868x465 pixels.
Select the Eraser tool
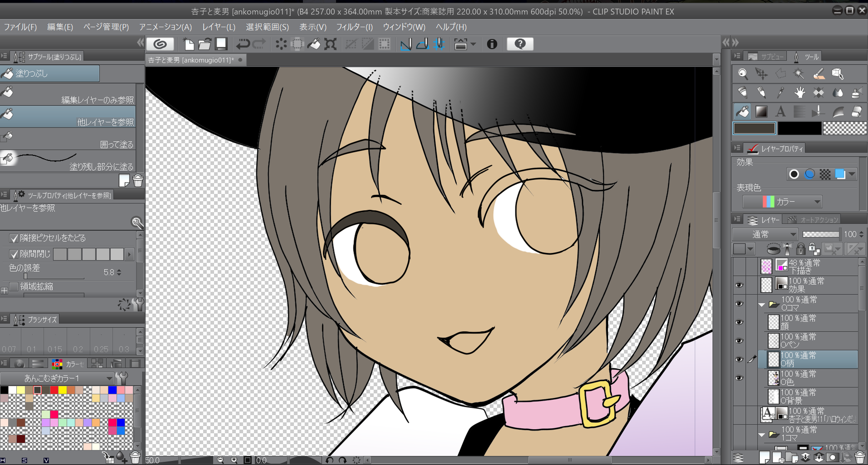[857, 112]
